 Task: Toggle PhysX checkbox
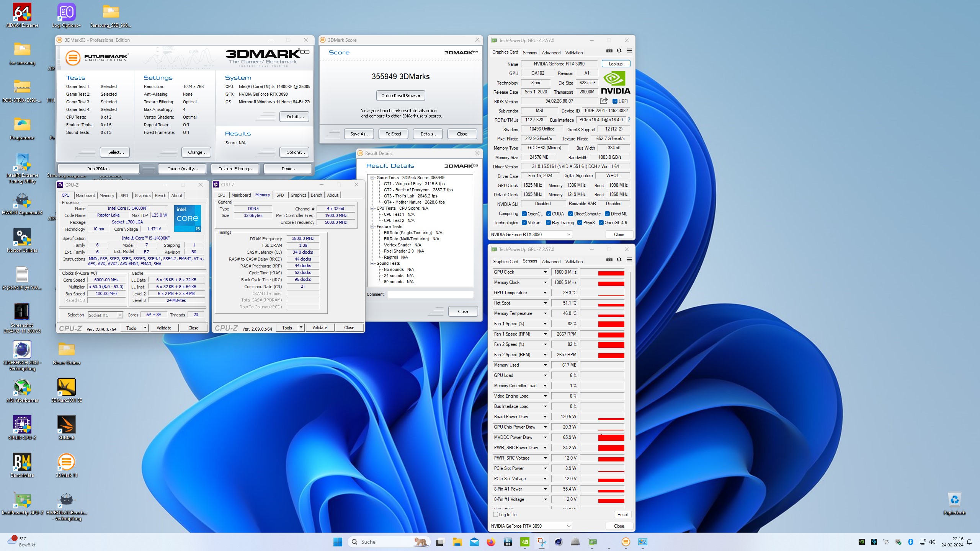[x=580, y=223]
